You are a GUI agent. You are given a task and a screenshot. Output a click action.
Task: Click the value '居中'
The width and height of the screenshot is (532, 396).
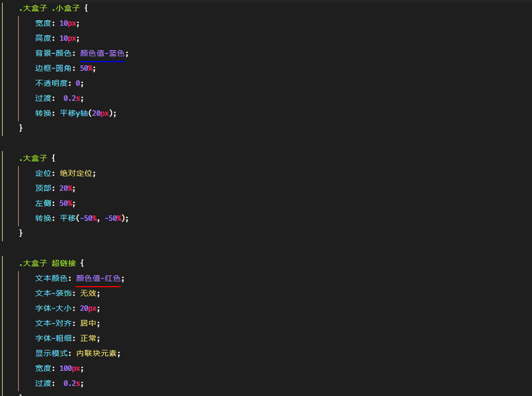click(x=88, y=323)
